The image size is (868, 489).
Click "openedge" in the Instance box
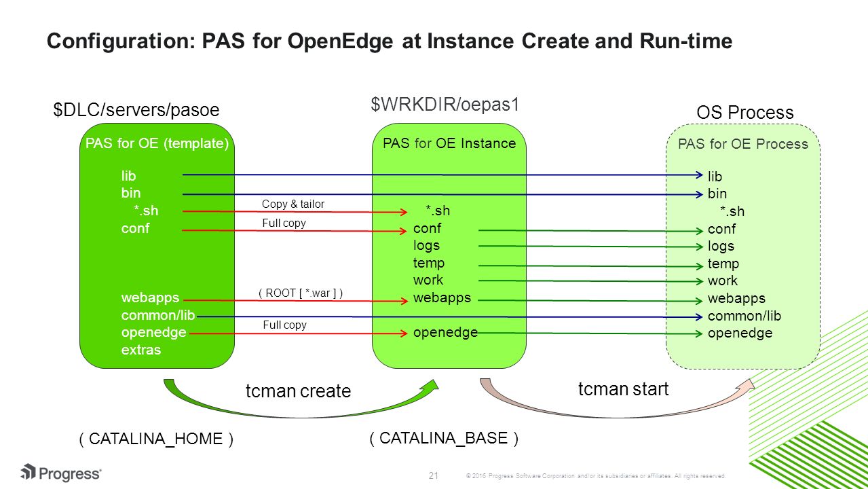445,332
